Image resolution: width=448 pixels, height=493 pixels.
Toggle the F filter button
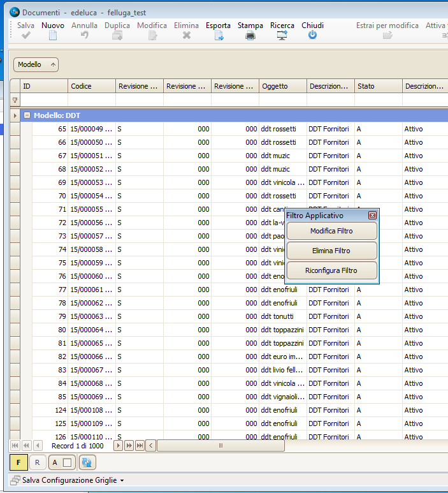point(19,462)
